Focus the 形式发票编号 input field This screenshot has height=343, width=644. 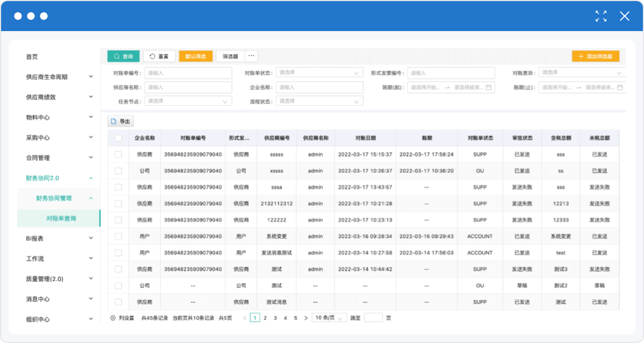click(451, 73)
